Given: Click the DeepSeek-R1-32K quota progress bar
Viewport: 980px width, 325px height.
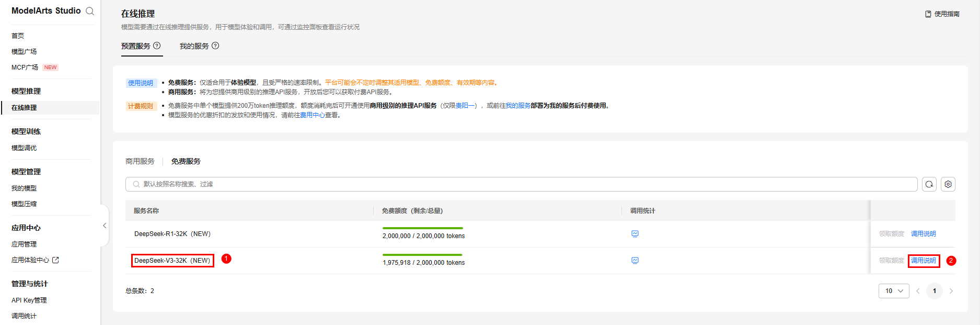Looking at the screenshot, I should pyautogui.click(x=423, y=228).
